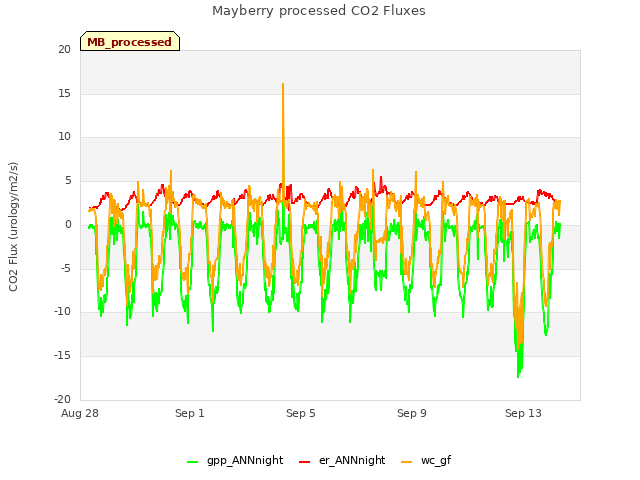Toggle the er_ANNnight legend entry
The height and width of the screenshot is (480, 640).
(342, 461)
